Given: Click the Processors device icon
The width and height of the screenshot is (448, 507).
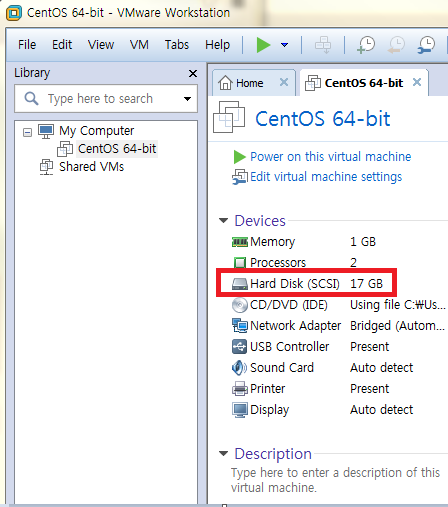Looking at the screenshot, I should (x=240, y=263).
